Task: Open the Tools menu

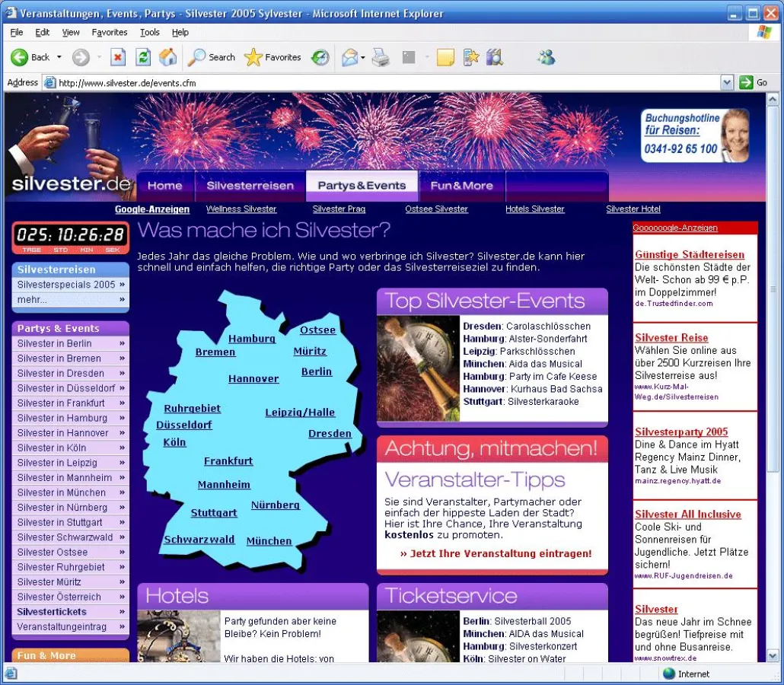Action: 149,33
